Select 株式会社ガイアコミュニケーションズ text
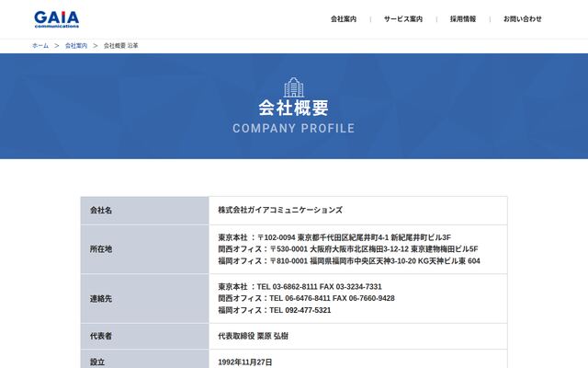The image size is (588, 368). point(280,211)
